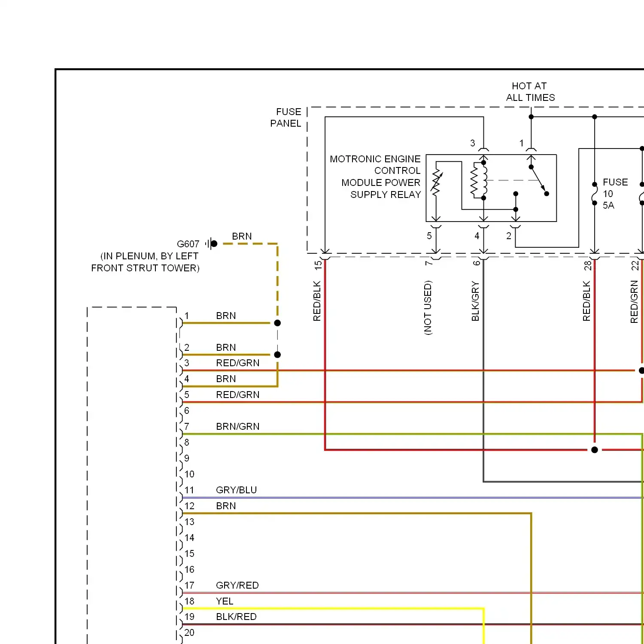
Task: Click pin number 14 on the left connector
Action: [189, 538]
